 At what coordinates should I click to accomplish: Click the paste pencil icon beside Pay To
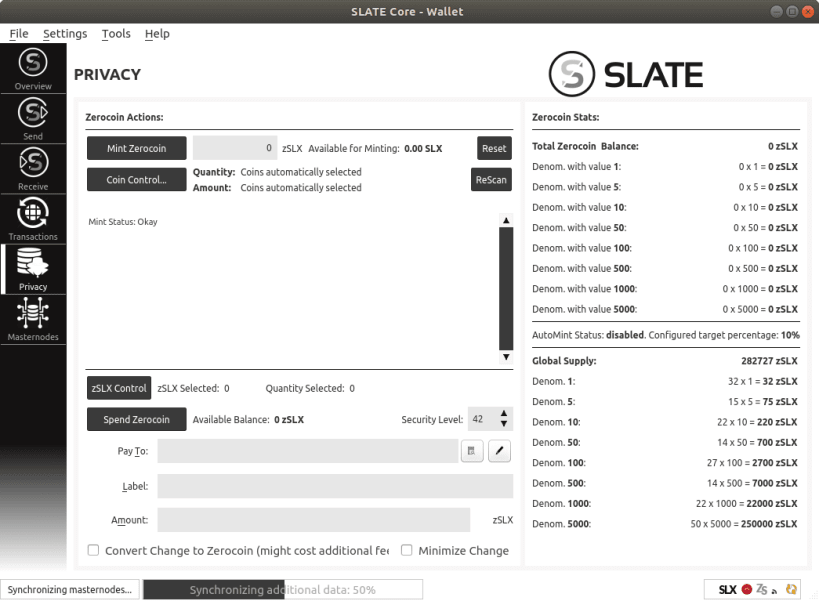tap(499, 451)
